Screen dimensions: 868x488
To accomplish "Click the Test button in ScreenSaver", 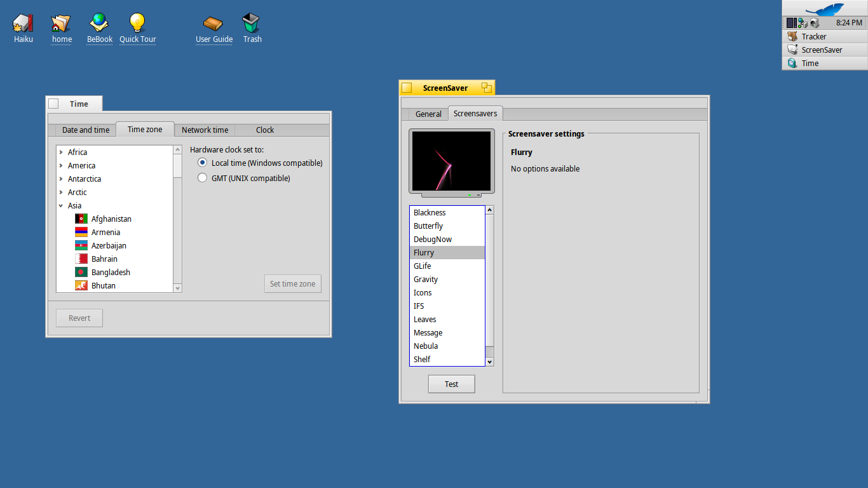I will coord(451,384).
